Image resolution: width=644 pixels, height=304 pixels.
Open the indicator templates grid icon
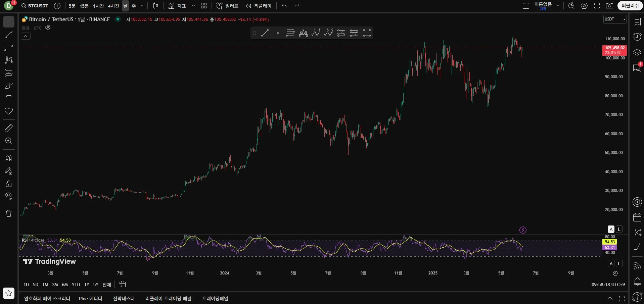tap(204, 6)
